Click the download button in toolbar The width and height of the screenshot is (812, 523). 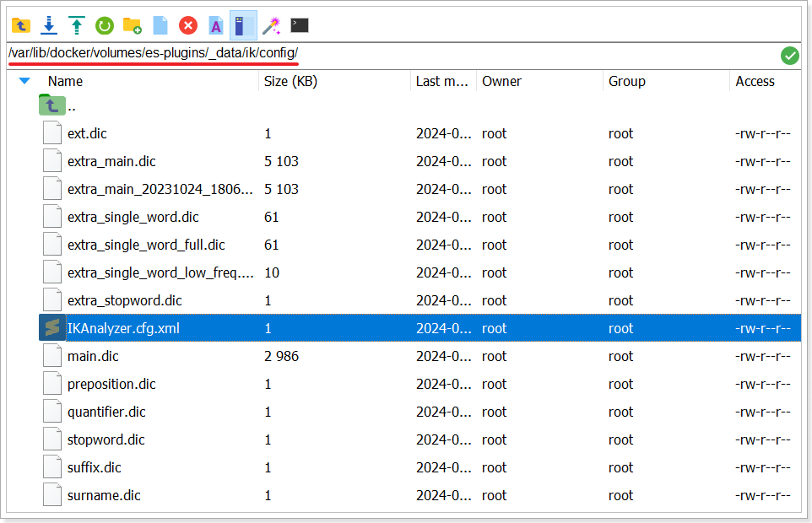click(x=49, y=25)
